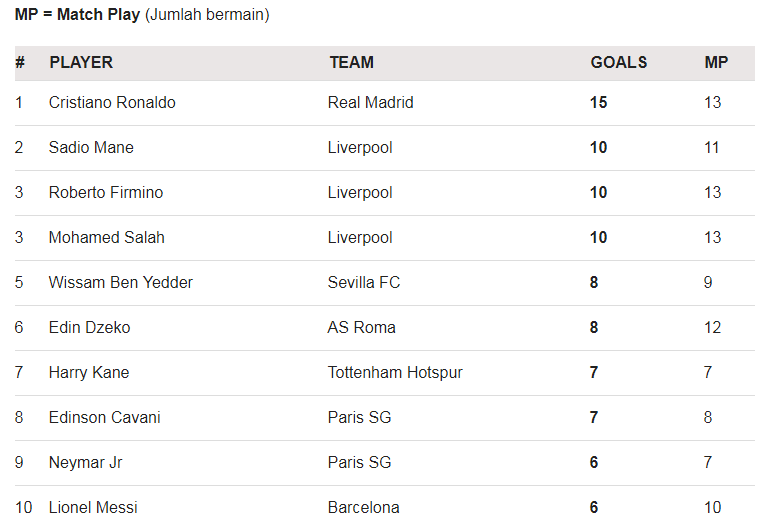This screenshot has width=773, height=530.
Task: Select Harry Kane in the table
Action: [x=89, y=372]
